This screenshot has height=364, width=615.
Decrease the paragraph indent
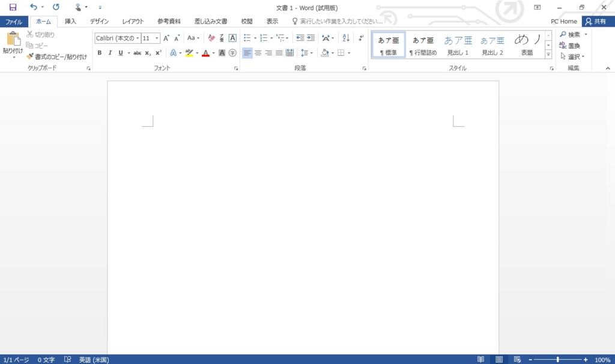click(300, 38)
